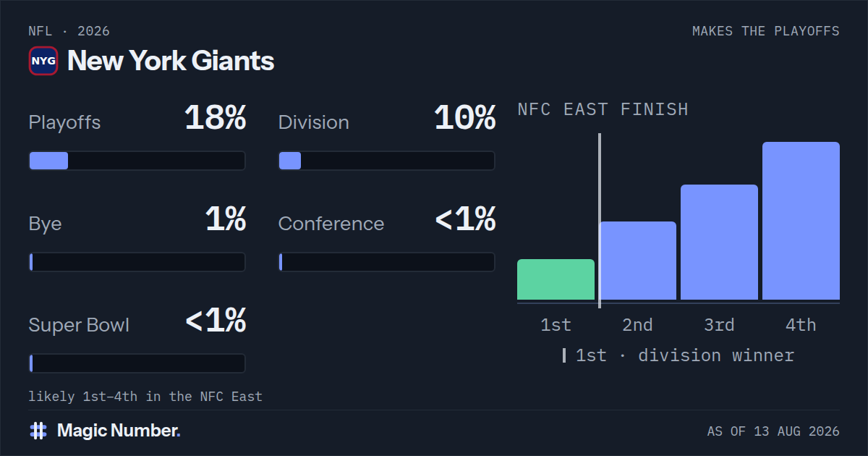The height and width of the screenshot is (456, 868).
Task: Click the AS OF 13 AUG 2026 date
Action: (x=773, y=431)
